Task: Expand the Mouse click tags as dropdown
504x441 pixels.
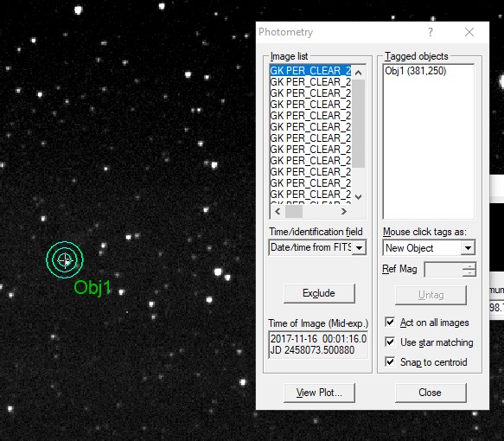Action: [x=468, y=248]
